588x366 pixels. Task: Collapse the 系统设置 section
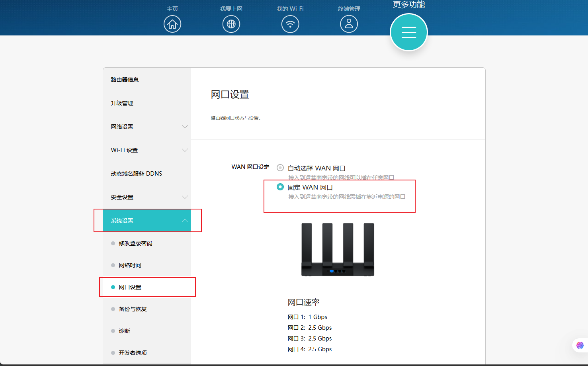click(x=185, y=220)
